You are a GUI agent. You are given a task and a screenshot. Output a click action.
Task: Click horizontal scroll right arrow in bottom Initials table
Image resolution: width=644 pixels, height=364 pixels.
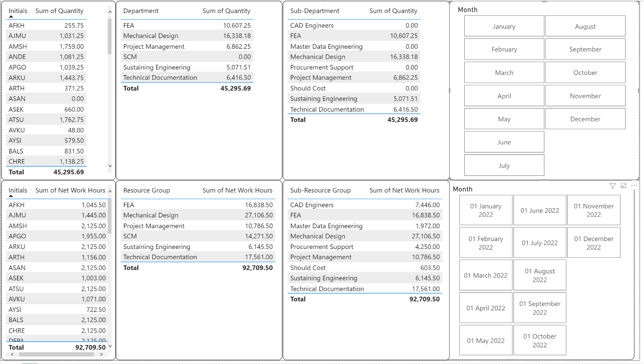pyautogui.click(x=101, y=354)
